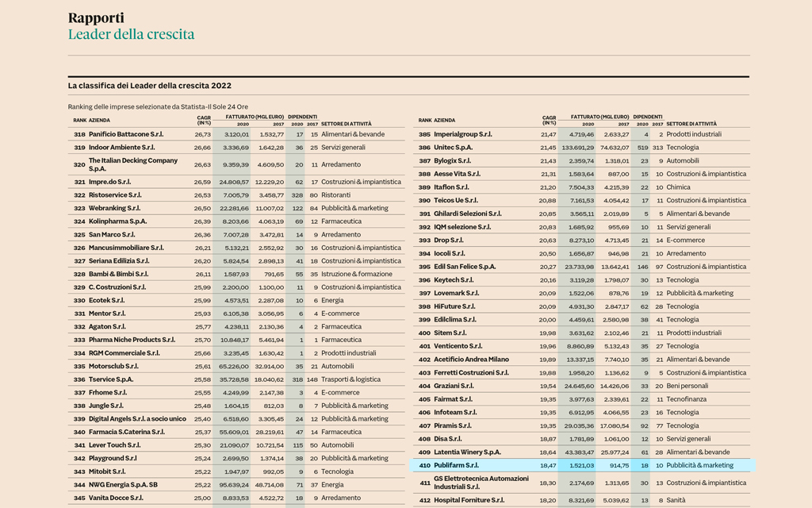Click the 'Leader della crescita' subtitle
Viewport: 812px width, 508px height.
click(131, 34)
